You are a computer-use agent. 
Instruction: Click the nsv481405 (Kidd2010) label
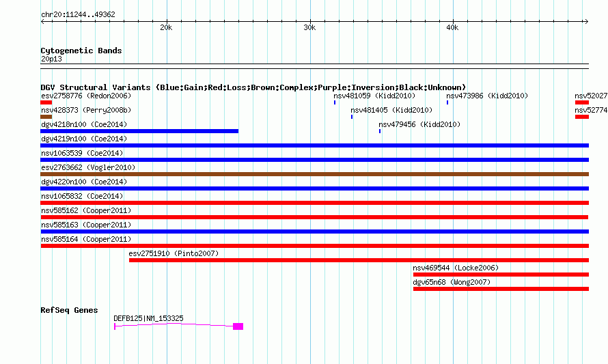click(x=391, y=110)
